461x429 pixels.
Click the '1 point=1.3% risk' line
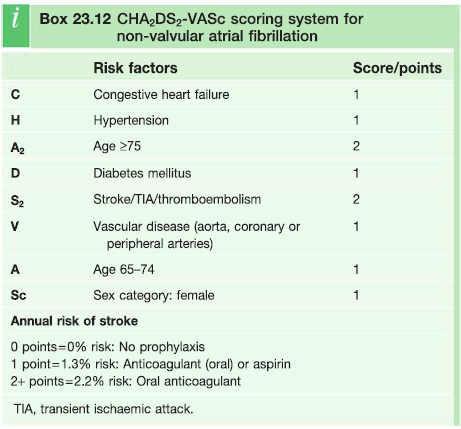click(151, 364)
